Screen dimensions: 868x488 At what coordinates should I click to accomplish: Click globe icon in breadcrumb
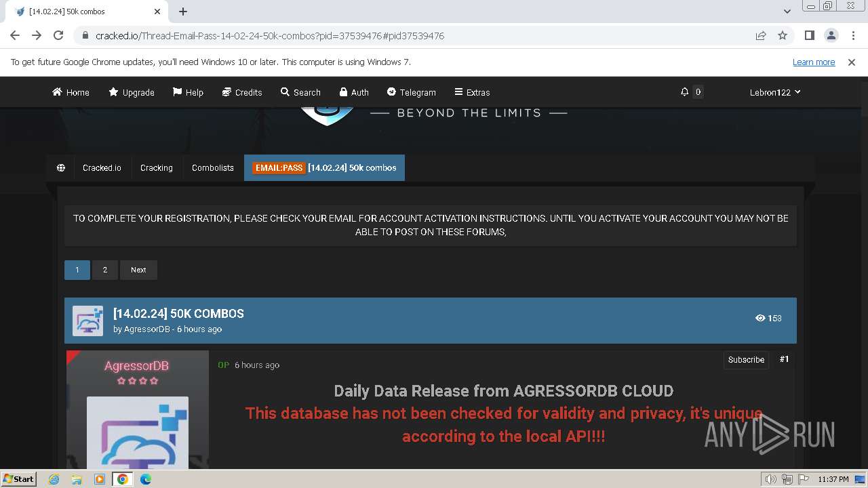point(61,167)
